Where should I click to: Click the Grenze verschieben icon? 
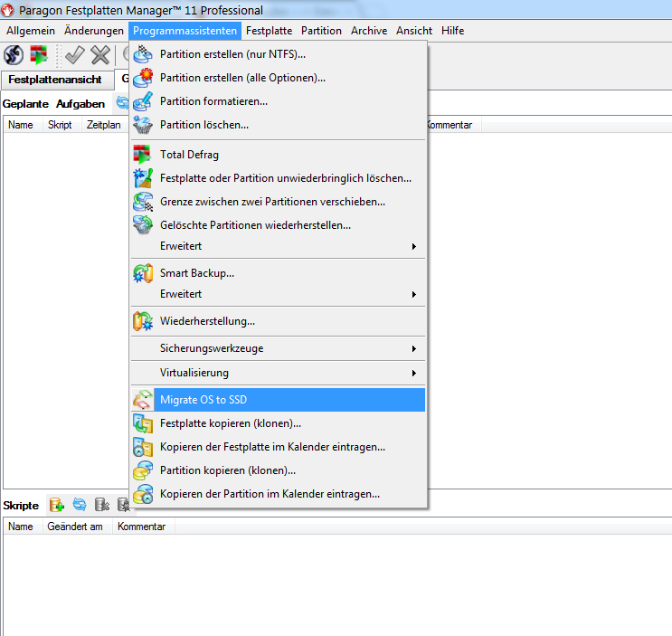point(143,202)
